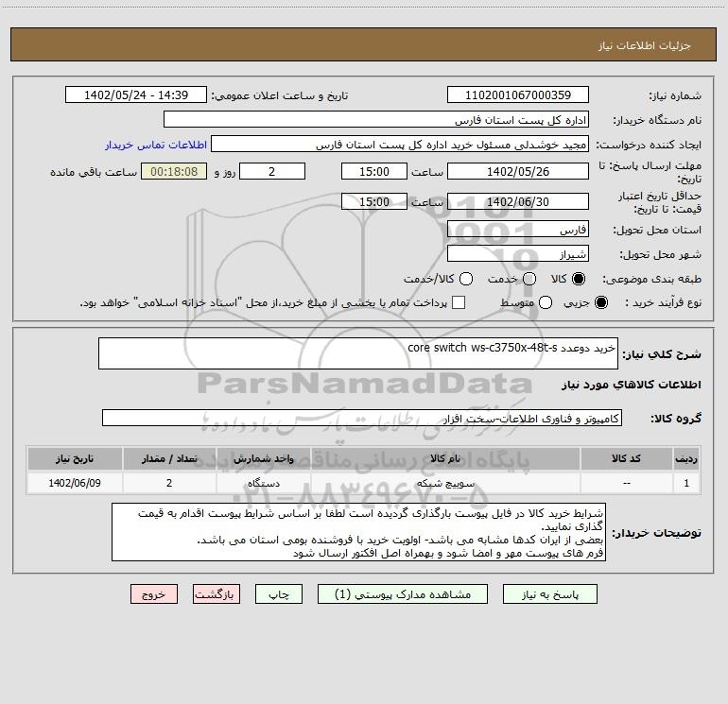Click the اطلاعات کالاهای مورد نیاز heading
Screen dimensions: 728x704
tap(631, 385)
